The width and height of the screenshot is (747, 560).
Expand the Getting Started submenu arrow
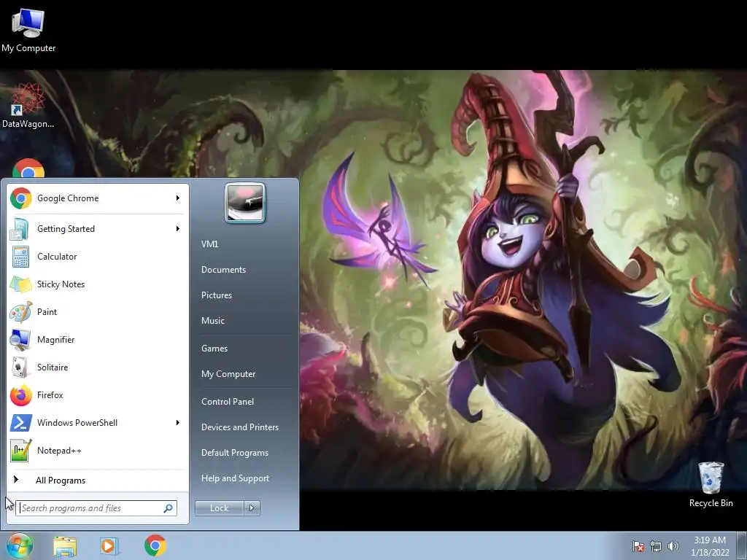178,228
